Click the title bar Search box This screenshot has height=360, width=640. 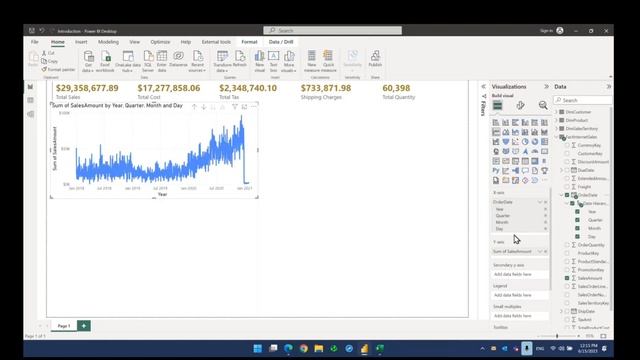[x=333, y=31]
